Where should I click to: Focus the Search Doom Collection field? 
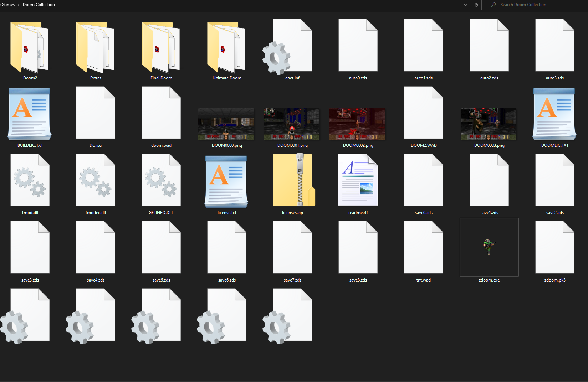tap(536, 5)
